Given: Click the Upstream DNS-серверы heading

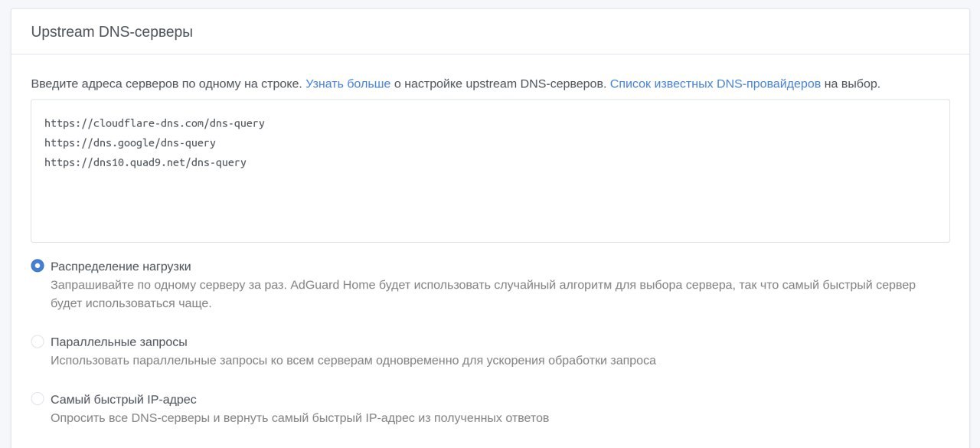Looking at the screenshot, I should click(x=112, y=31).
